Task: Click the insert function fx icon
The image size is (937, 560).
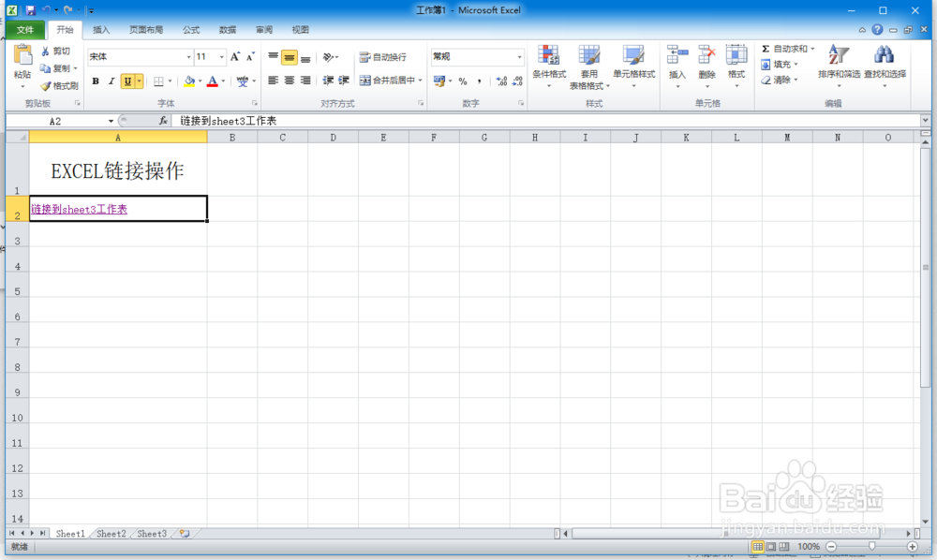Action: click(163, 121)
